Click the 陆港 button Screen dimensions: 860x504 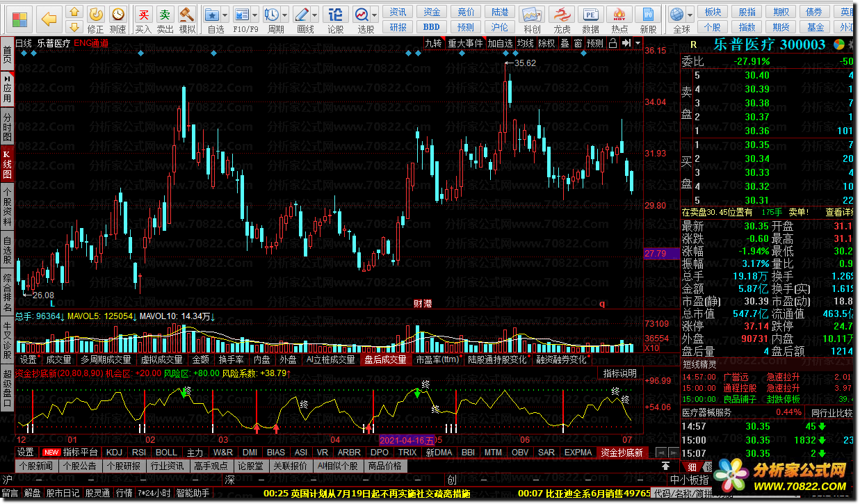(x=499, y=12)
